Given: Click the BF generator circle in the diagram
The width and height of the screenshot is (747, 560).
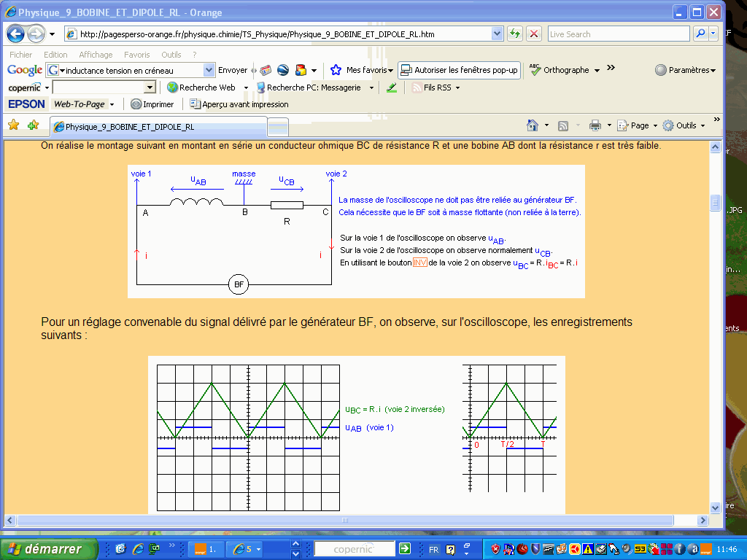Looking at the screenshot, I should pos(239,284).
